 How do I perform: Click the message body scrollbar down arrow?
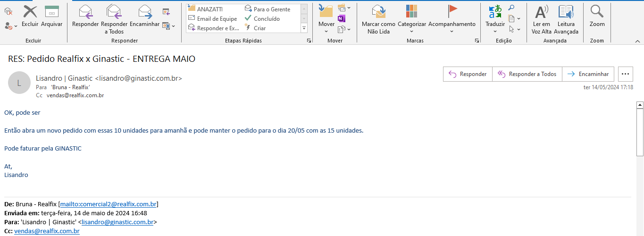(x=640, y=233)
